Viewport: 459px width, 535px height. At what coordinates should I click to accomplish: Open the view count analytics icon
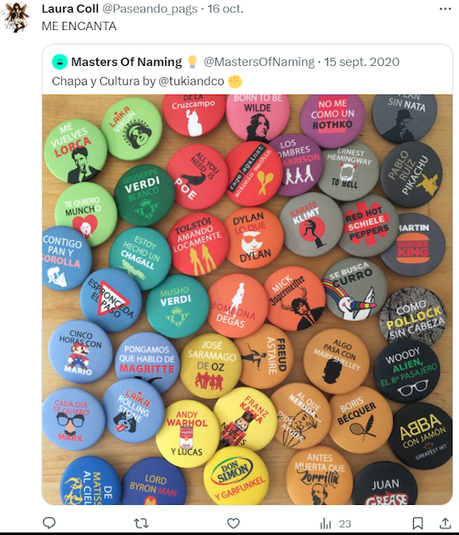click(326, 523)
